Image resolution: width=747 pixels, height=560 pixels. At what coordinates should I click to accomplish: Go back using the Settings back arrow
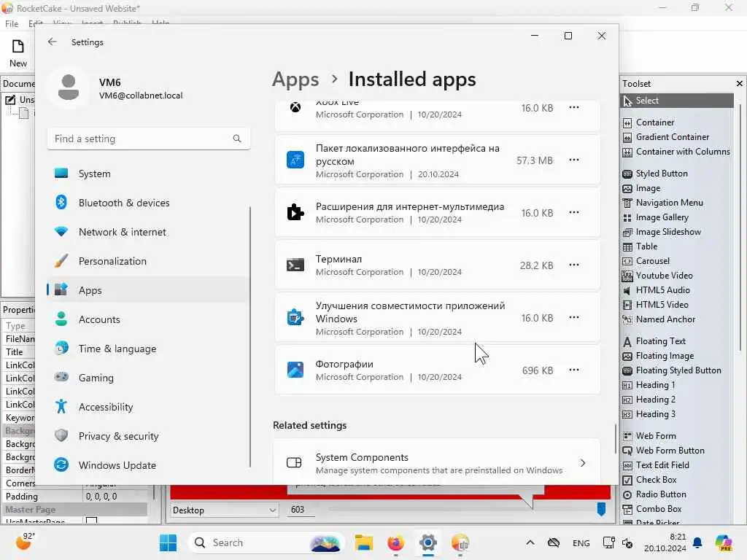(x=53, y=42)
